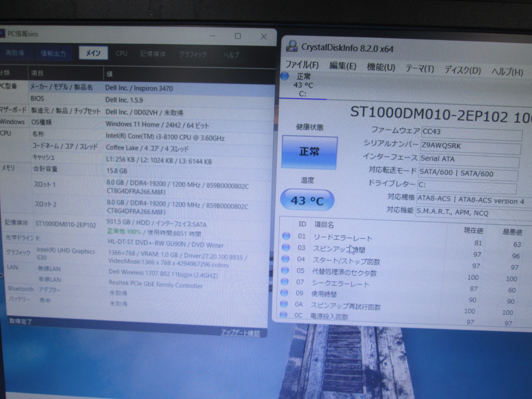Viewport: 532px width, 399px height.
Task: Click the blue status circle for disk C:
Action: 285,76
